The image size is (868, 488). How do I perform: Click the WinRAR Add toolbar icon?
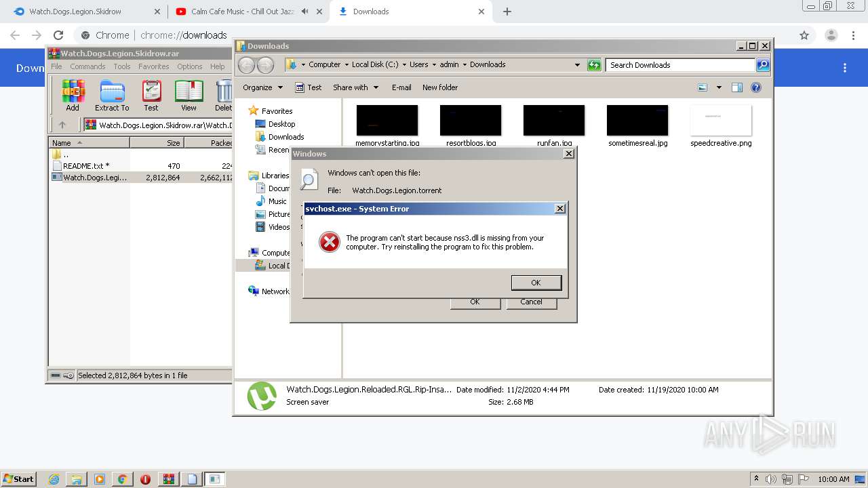(73, 95)
